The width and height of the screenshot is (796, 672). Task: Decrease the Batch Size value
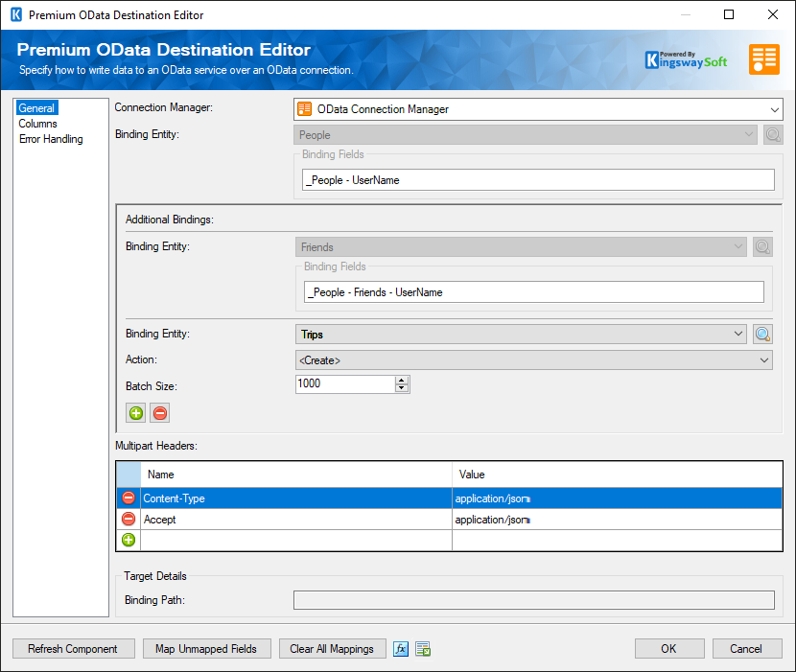coord(402,388)
